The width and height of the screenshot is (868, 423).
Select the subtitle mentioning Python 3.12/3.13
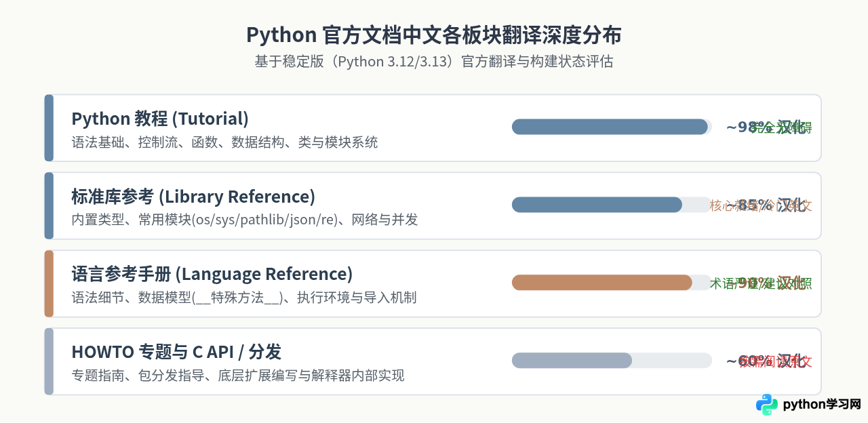pos(434,62)
